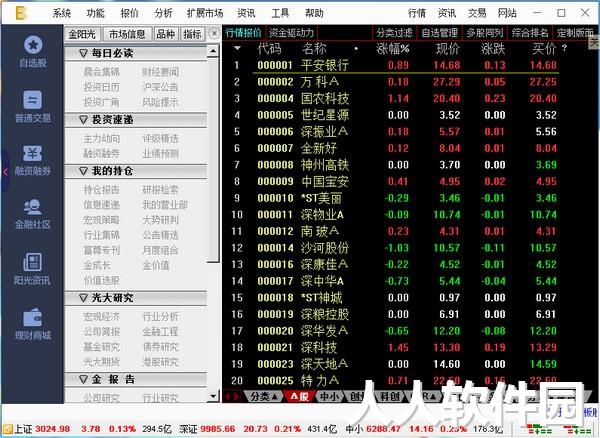This screenshot has width=600, height=438.
Task: Select the 科创 bottom tab
Action: (x=390, y=397)
